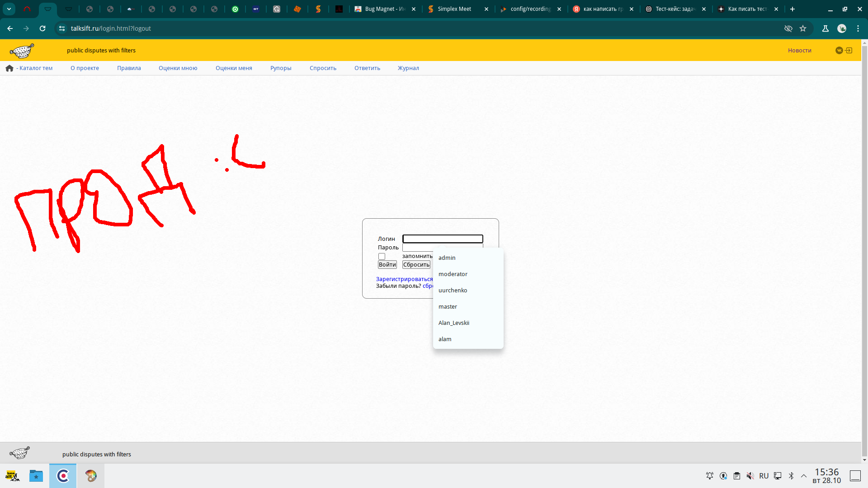
Task: Switch to the Simplex Meet tab
Action: (454, 9)
